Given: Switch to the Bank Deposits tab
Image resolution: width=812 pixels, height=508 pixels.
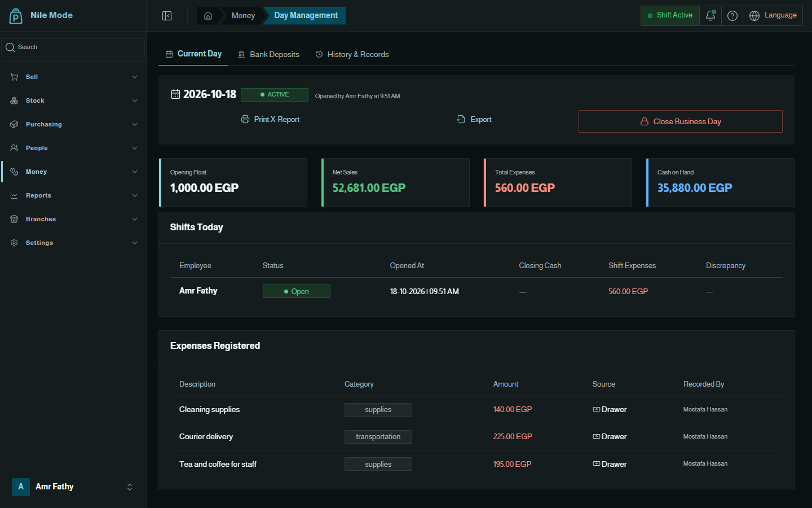Looking at the screenshot, I should [268, 54].
